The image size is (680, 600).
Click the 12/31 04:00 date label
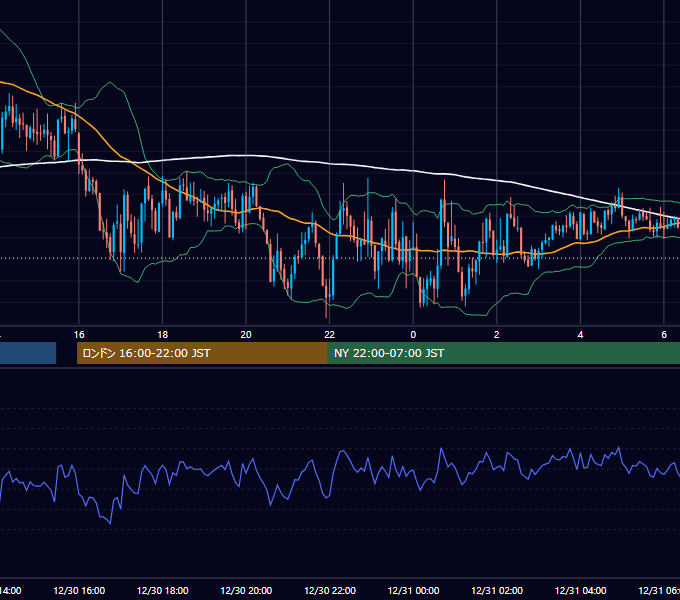(x=580, y=590)
